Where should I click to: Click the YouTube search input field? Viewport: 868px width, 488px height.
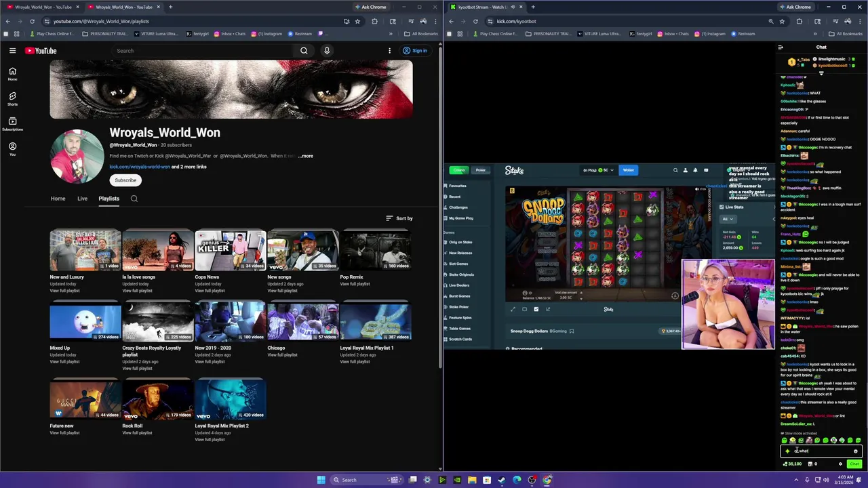tap(201, 51)
